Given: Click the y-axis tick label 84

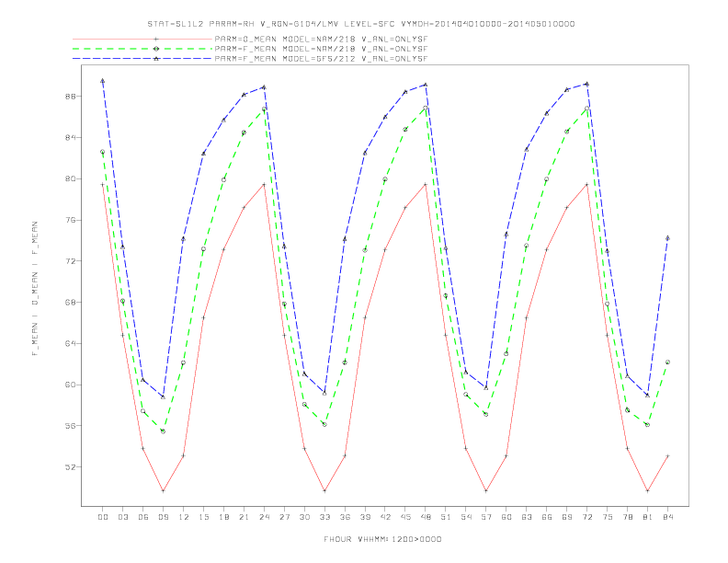Looking at the screenshot, I should [x=70, y=137].
